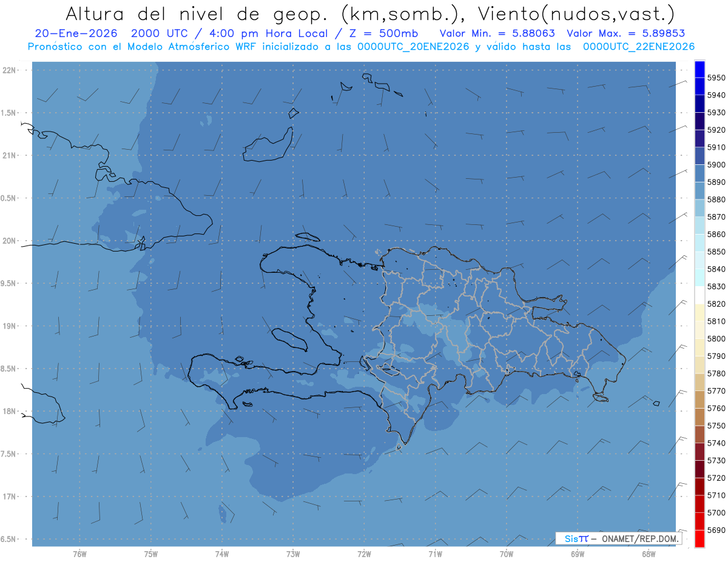Click the 'Valor Min. = 5.88063' value
This screenshot has width=728, height=562.
[497, 34]
